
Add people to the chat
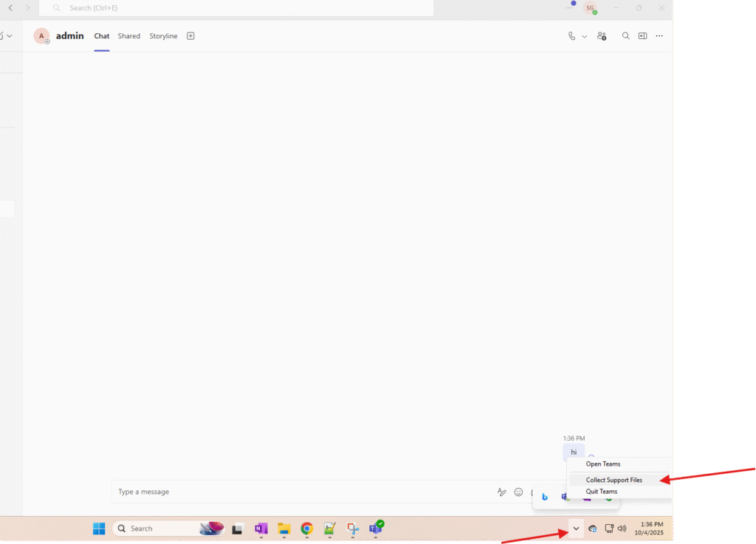pyautogui.click(x=602, y=36)
